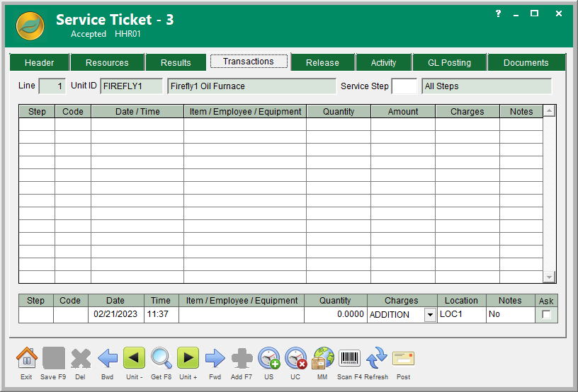Click the entry row Step cell

tap(36, 315)
